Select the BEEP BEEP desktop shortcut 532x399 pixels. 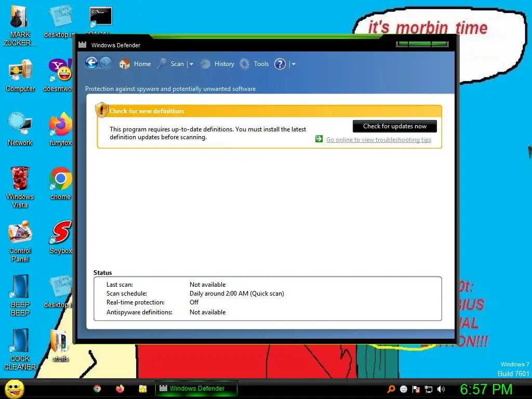pyautogui.click(x=20, y=296)
